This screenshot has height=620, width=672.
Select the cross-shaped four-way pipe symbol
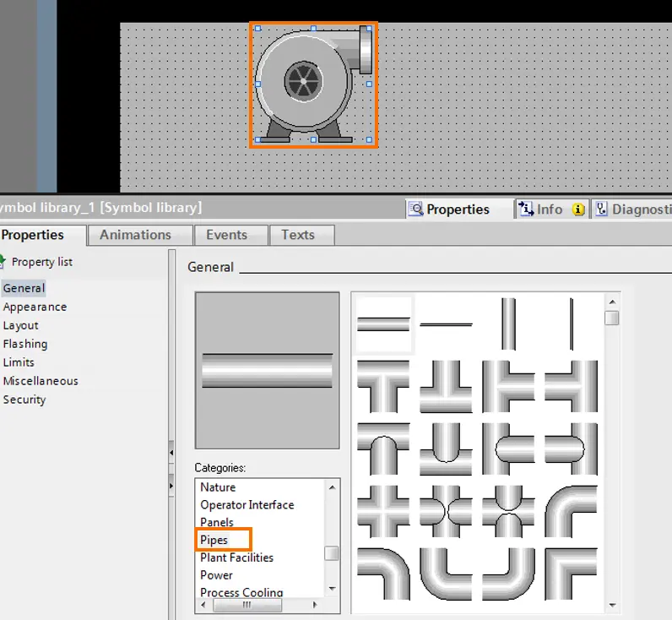pos(383,511)
